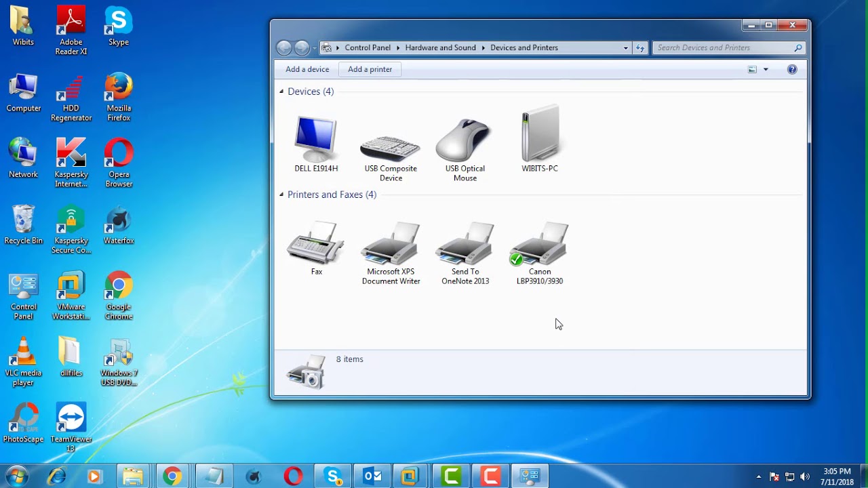Open the view options dropdown arrow

point(766,69)
